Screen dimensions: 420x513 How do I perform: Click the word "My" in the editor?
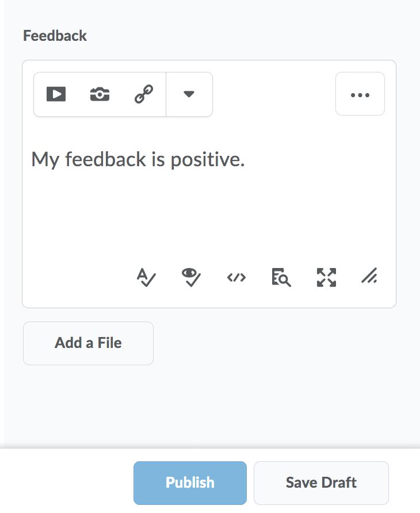(x=45, y=159)
